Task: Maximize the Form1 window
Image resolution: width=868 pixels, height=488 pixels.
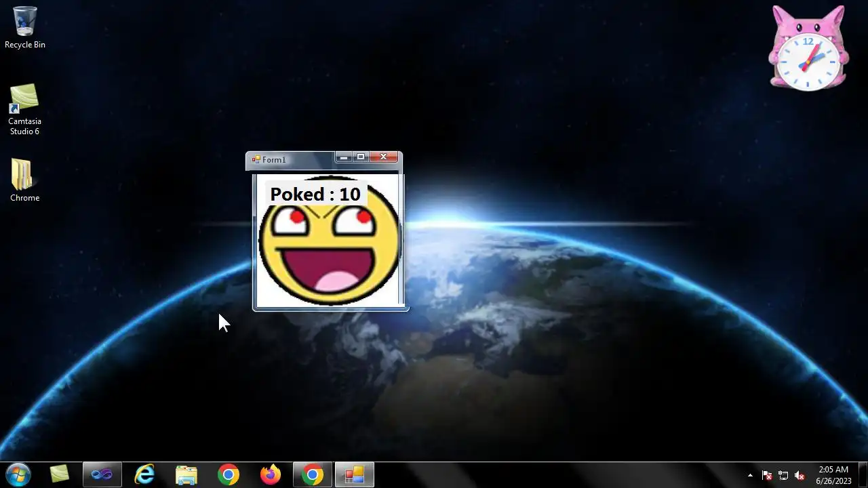Action: 361,157
